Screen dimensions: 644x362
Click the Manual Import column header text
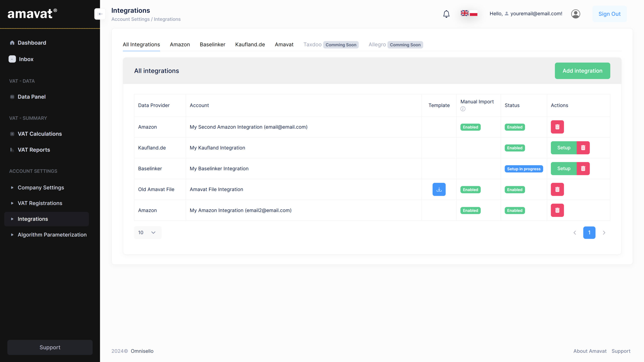(x=477, y=102)
